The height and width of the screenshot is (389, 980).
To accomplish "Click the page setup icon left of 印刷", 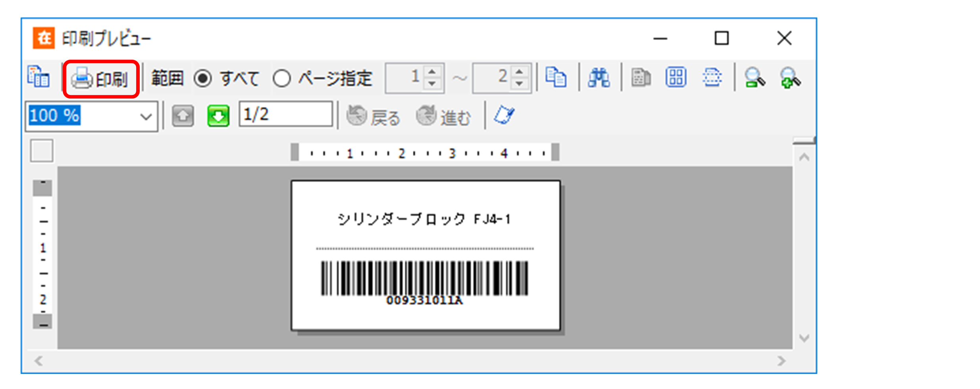I will [39, 77].
